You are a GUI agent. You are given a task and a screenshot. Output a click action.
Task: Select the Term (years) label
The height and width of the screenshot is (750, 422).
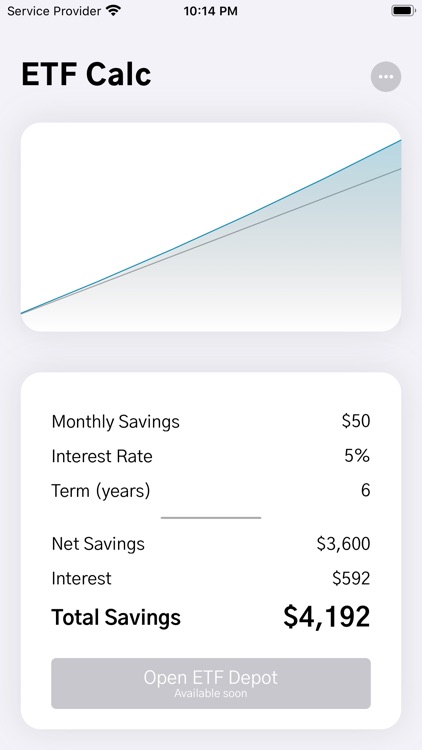pyautogui.click(x=101, y=491)
